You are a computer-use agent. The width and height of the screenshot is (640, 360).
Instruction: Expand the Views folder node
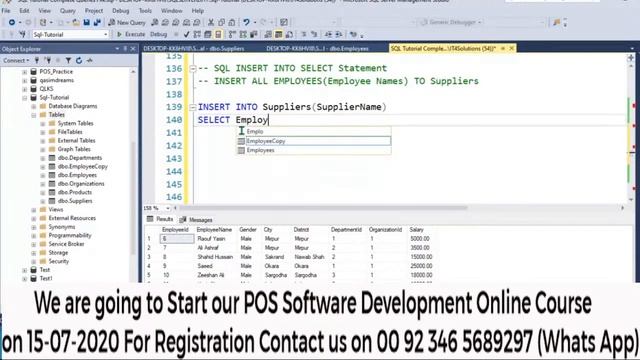(34, 210)
